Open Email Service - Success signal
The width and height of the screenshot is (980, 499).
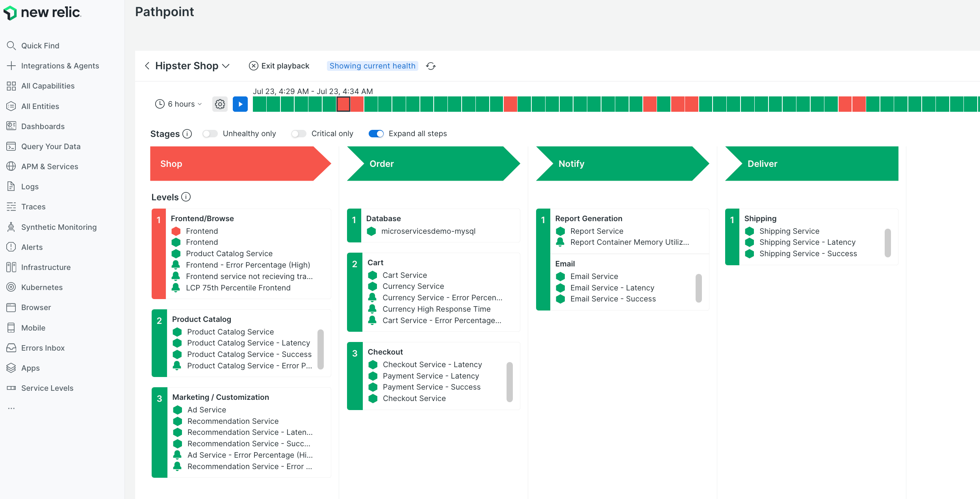[613, 299]
